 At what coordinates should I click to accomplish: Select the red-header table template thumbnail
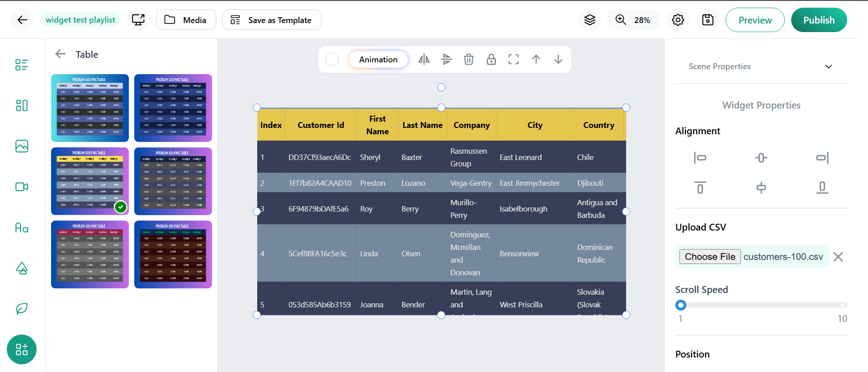pos(90,254)
